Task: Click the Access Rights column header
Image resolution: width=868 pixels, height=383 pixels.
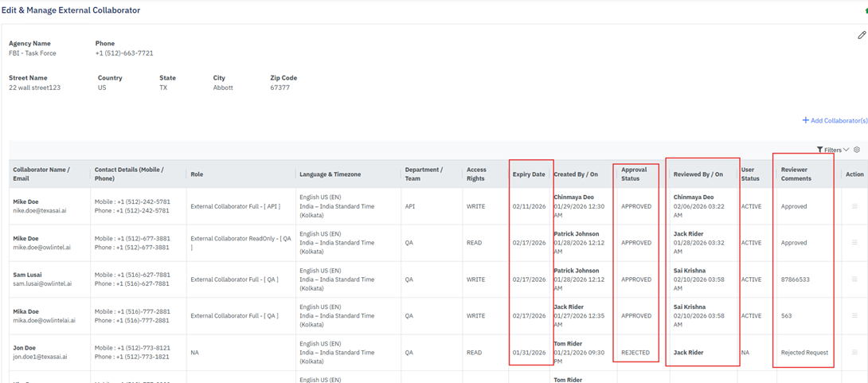Action: tap(476, 174)
